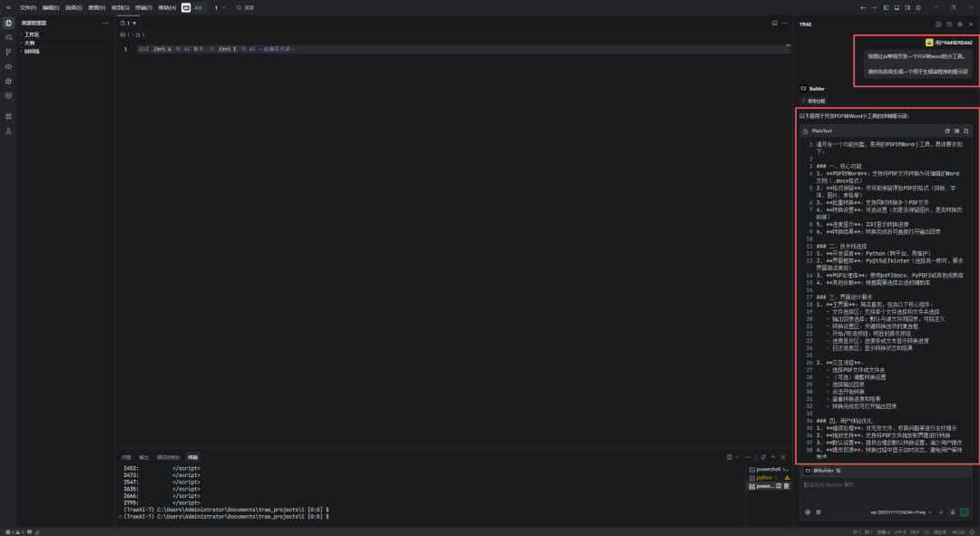980x536 pixels.
Task: Open editor more actions ellipsis
Action: (784, 23)
